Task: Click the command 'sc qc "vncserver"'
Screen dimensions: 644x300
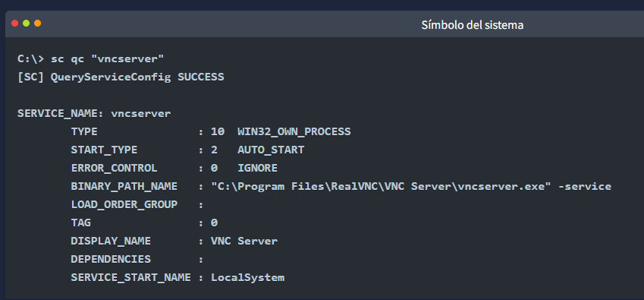Action: pyautogui.click(x=108, y=59)
